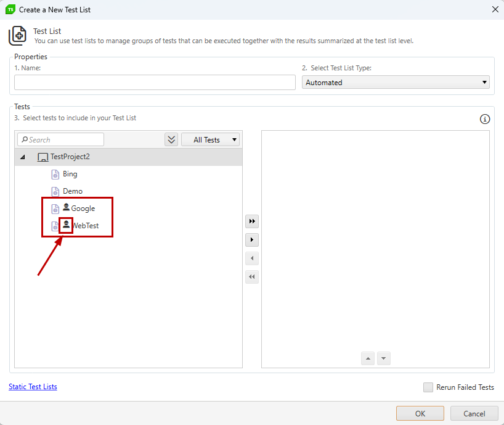
Task: Add all tests with the double right arrow
Action: (252, 221)
